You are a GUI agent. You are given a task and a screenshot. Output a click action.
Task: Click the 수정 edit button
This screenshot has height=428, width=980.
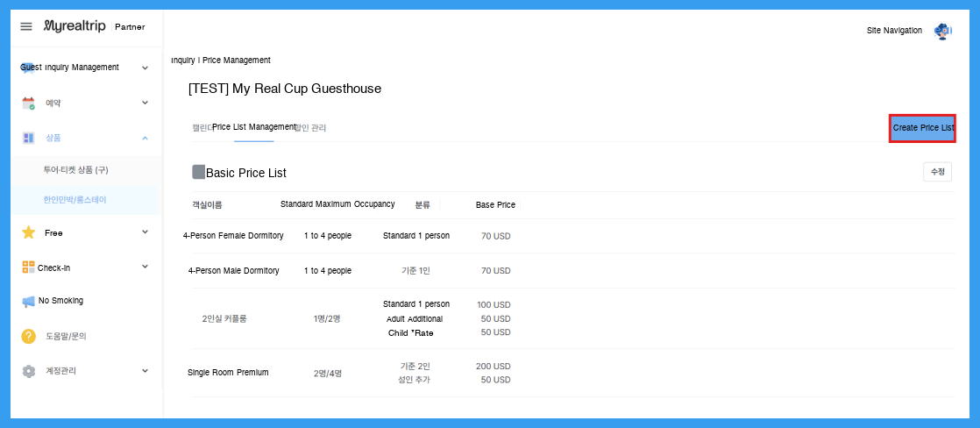(x=938, y=171)
